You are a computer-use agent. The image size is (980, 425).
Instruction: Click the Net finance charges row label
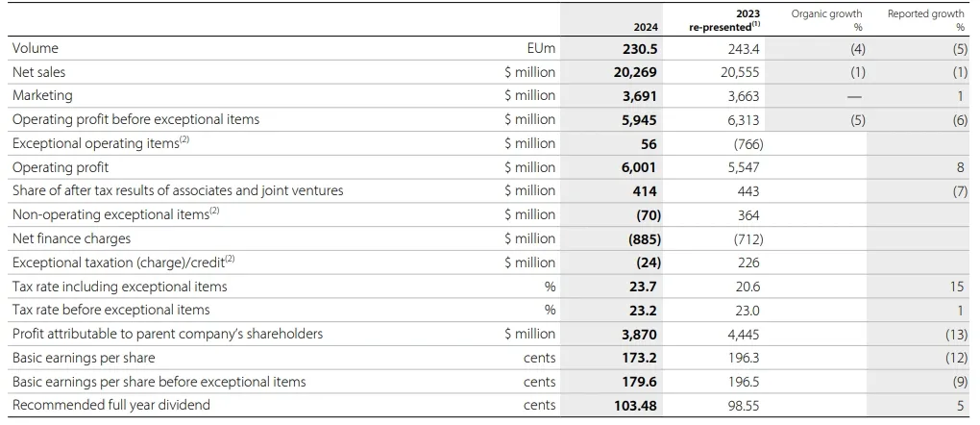71,238
